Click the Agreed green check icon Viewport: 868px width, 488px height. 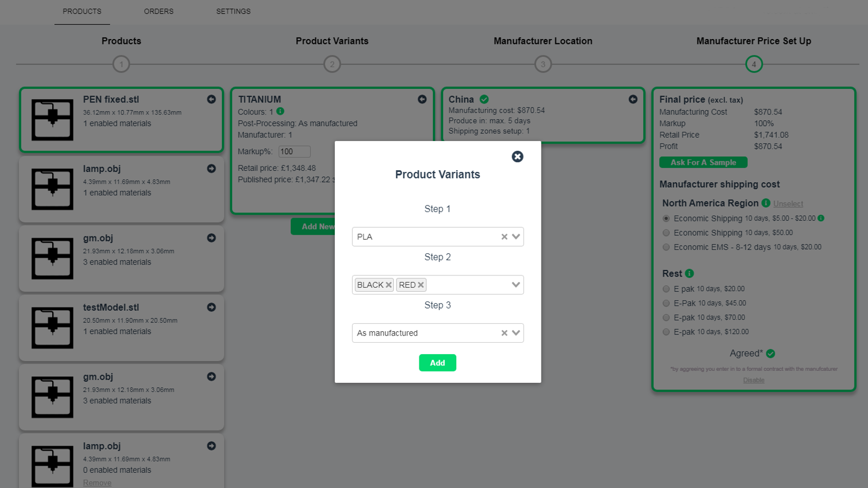[770, 354]
